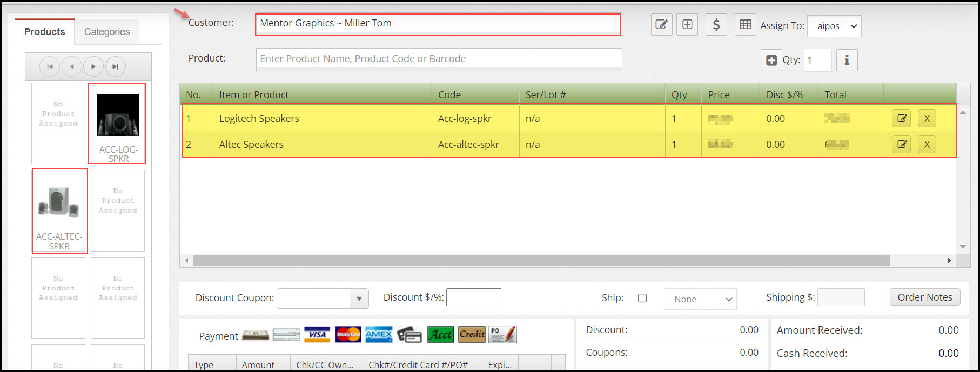
Task: Select the ACC-LOG-SPKR product thumbnail
Action: pos(117,123)
